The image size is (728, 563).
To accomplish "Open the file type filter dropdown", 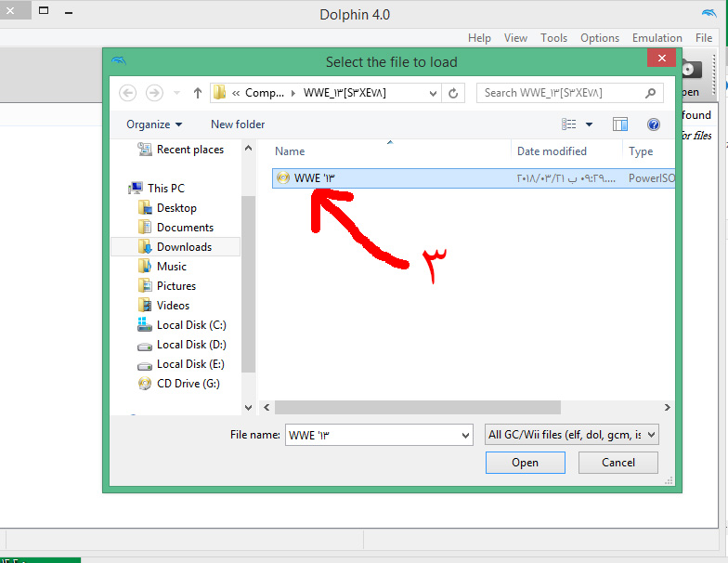I will [x=651, y=435].
